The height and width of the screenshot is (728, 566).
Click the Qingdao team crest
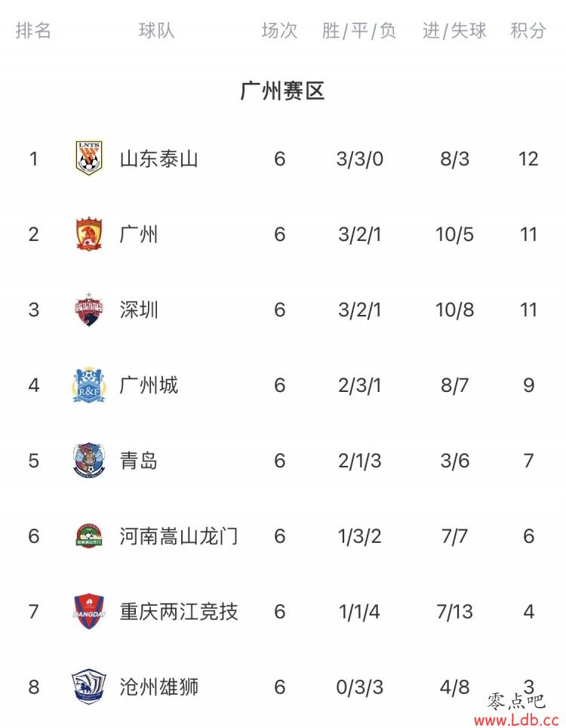(88, 461)
